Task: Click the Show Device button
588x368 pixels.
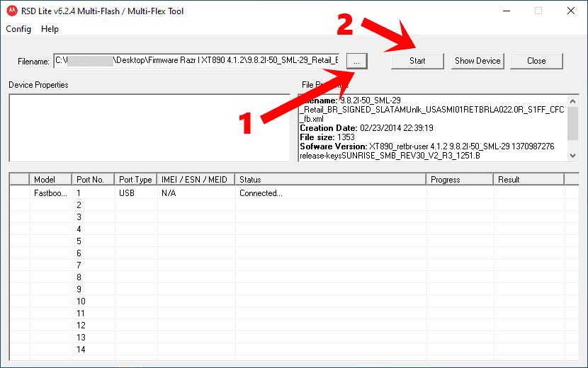Action: pos(477,61)
